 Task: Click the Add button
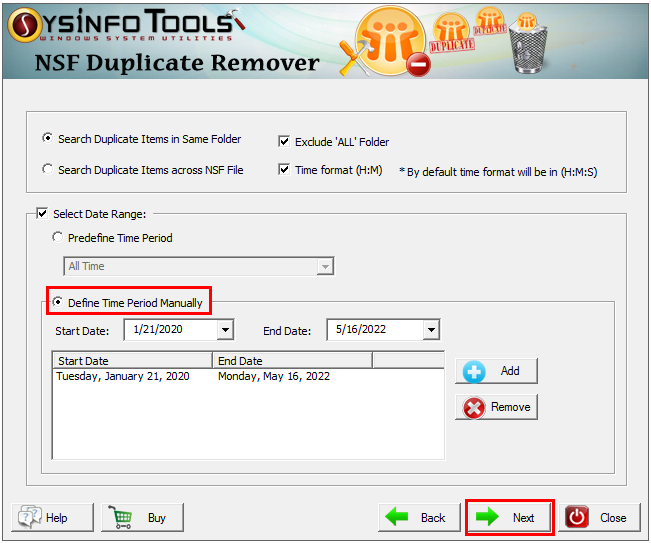pos(497,371)
